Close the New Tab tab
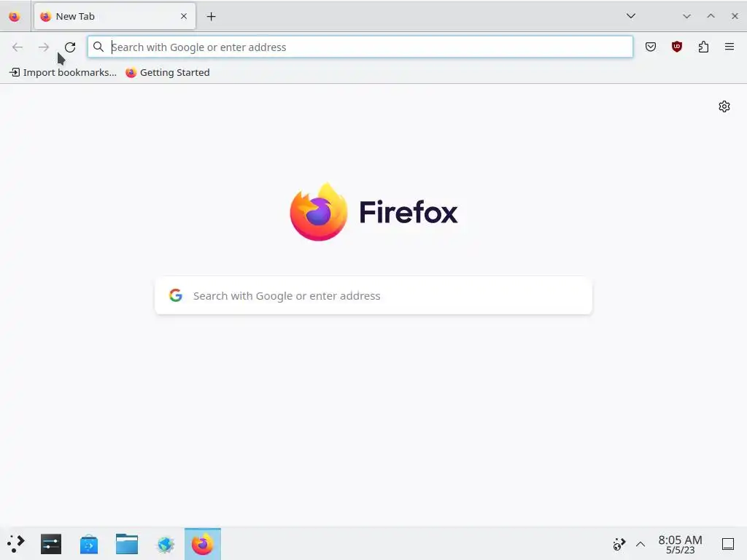This screenshot has height=560, width=747. (x=184, y=16)
